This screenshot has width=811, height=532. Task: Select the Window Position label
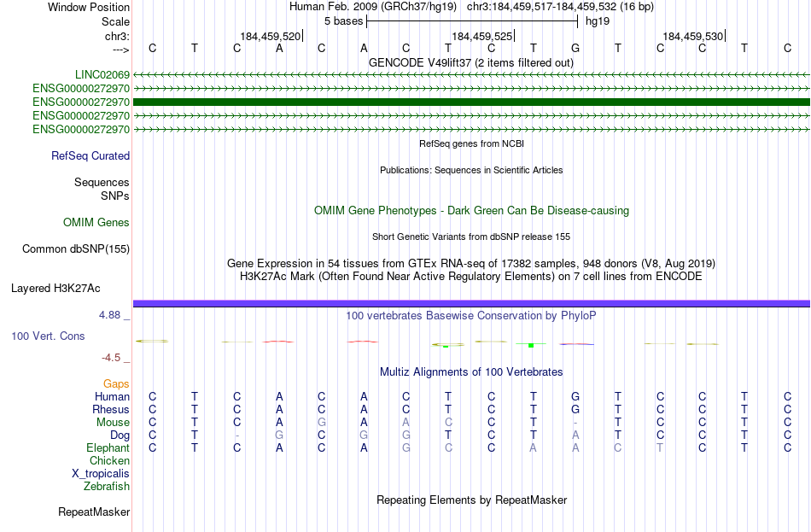point(89,7)
